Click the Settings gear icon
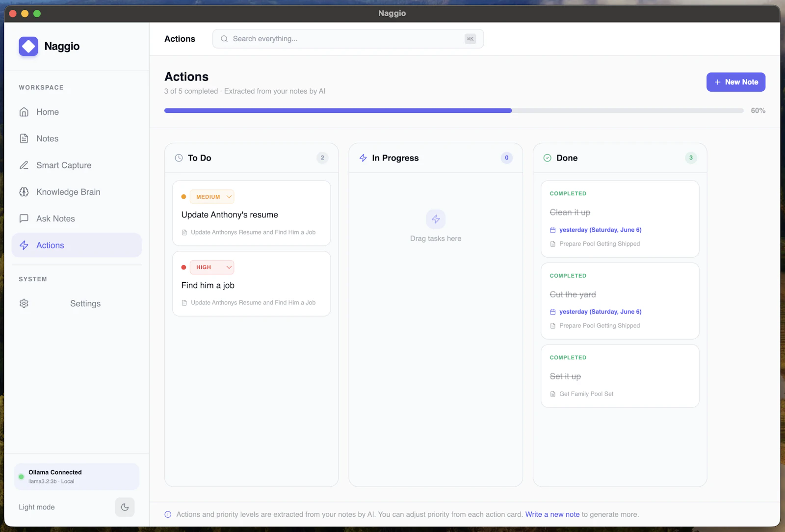 (24, 303)
